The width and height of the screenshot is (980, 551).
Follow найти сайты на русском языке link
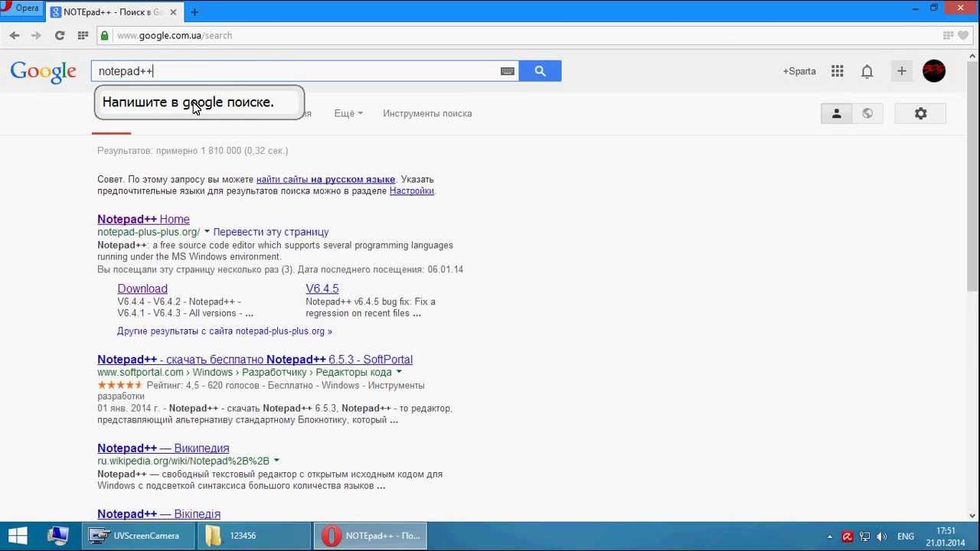(x=325, y=179)
